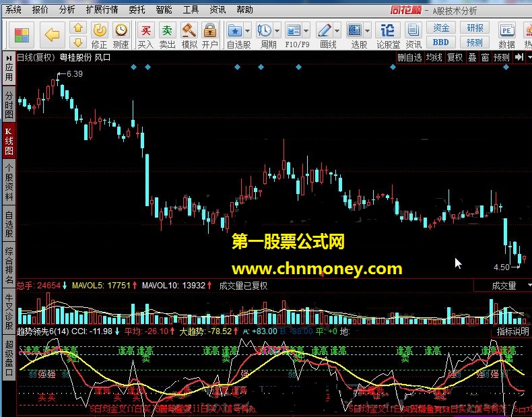Screen dimensions: 532x417
Task: Switch to the 超级盘口 sidebar tab
Action: click(9, 357)
